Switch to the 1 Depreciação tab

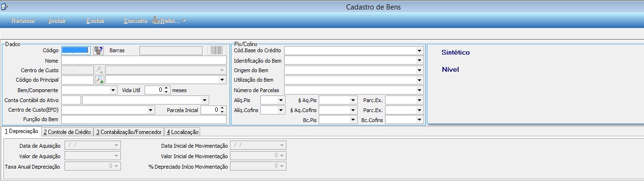(x=21, y=132)
